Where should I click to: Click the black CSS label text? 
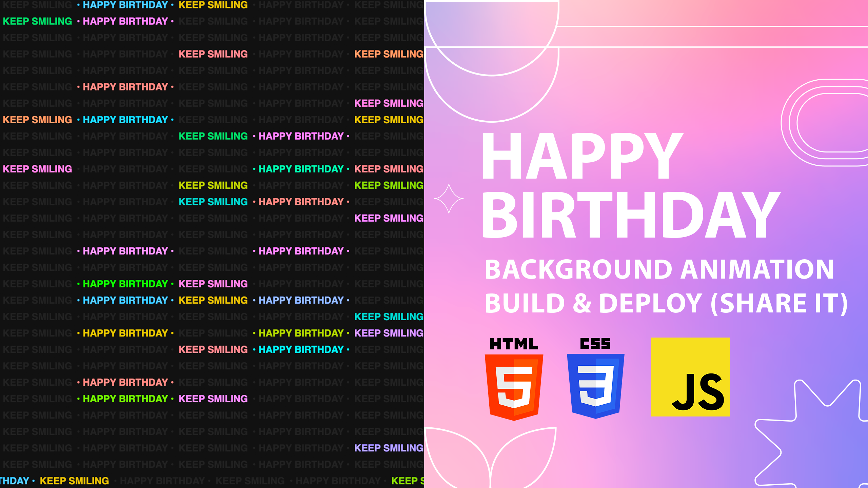[595, 344]
